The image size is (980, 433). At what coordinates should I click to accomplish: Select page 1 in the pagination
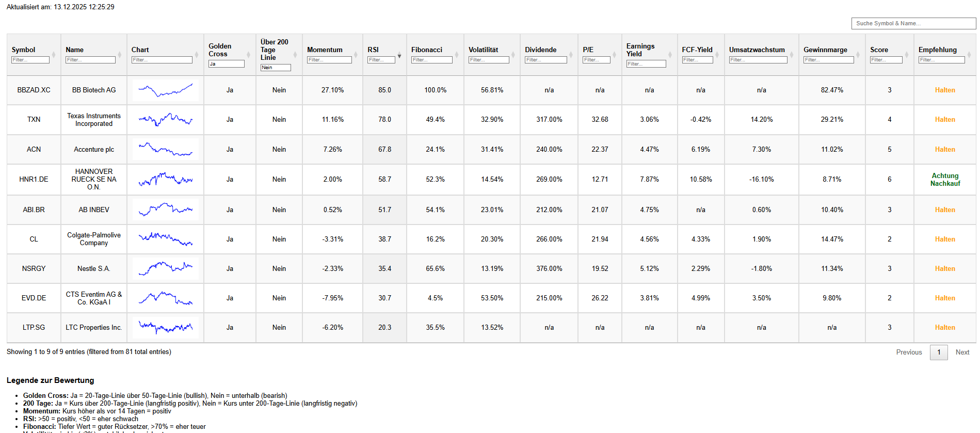click(939, 352)
